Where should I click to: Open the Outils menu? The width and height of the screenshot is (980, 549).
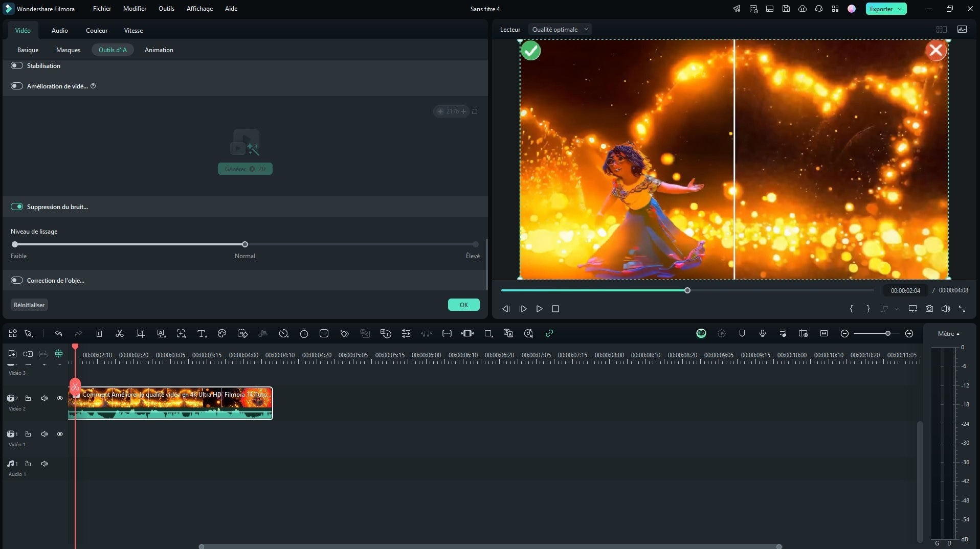[x=166, y=9]
